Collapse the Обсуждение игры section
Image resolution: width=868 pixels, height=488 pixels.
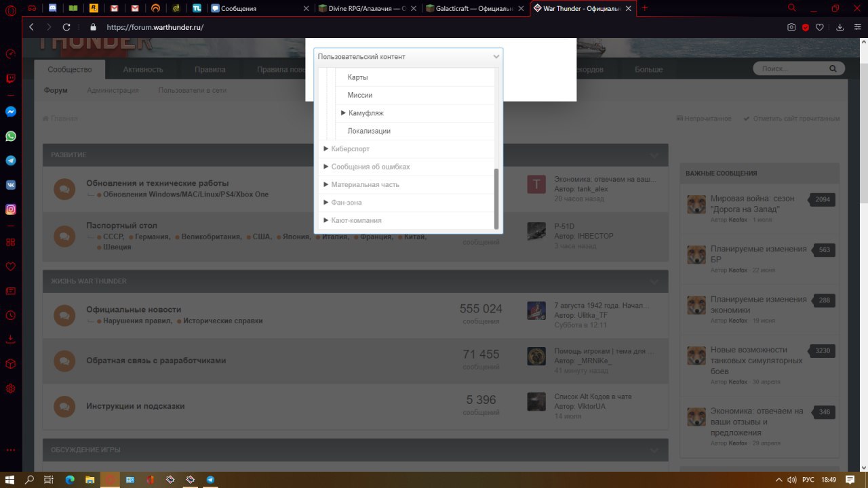pos(654,450)
